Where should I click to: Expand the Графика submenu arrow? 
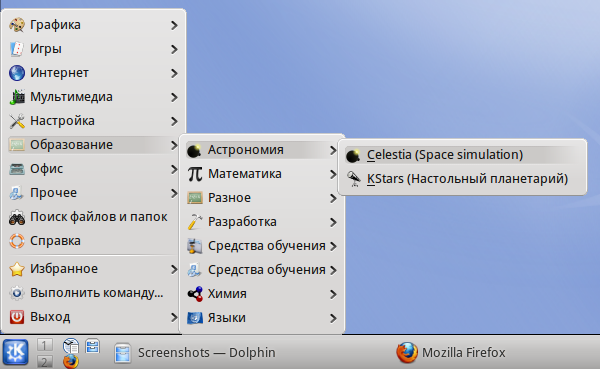point(174,25)
